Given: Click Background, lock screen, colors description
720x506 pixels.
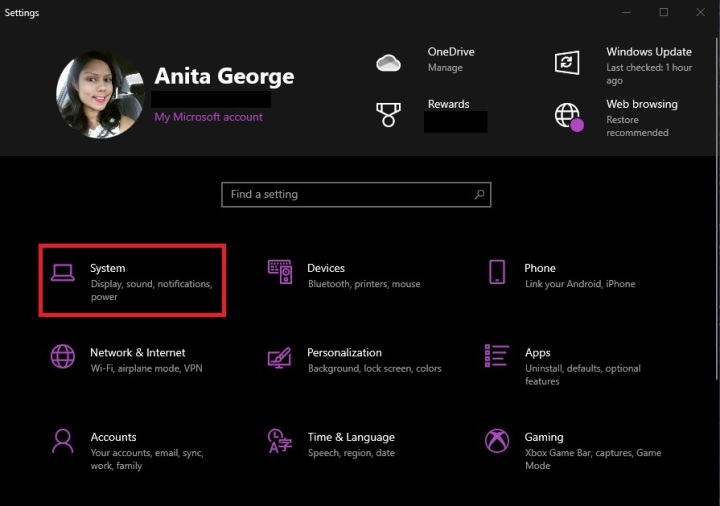Looking at the screenshot, I should (x=375, y=368).
